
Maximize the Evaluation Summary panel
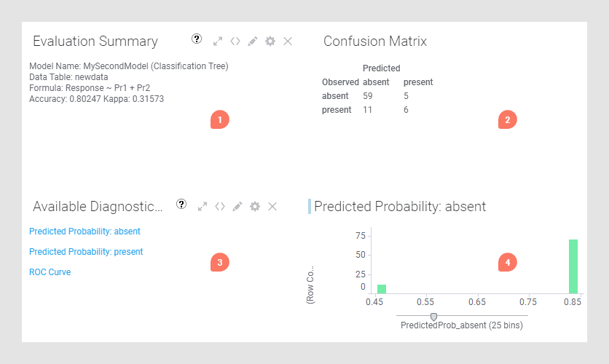tap(218, 41)
